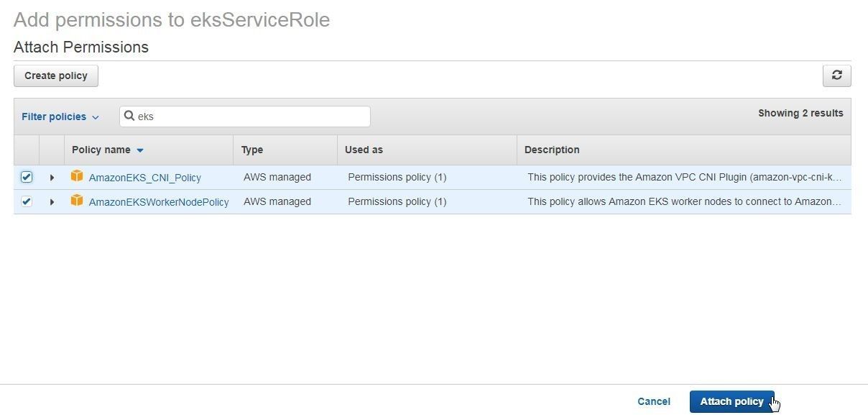The image size is (868, 415).
Task: Click the Create policy button
Action: 56,76
